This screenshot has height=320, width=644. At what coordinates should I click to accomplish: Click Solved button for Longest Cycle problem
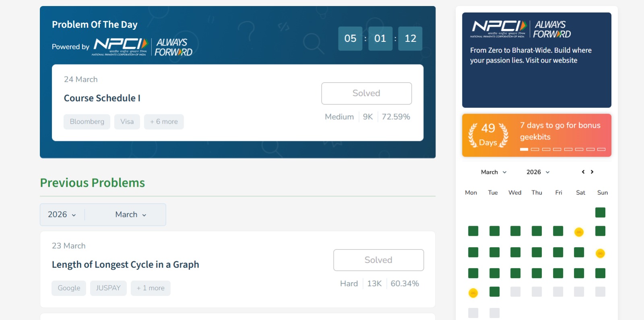[378, 260]
